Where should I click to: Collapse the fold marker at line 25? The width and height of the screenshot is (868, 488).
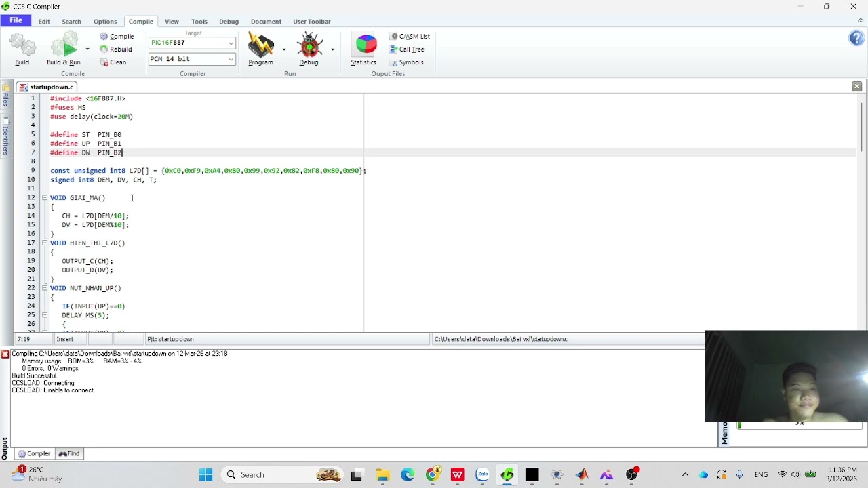coord(45,315)
